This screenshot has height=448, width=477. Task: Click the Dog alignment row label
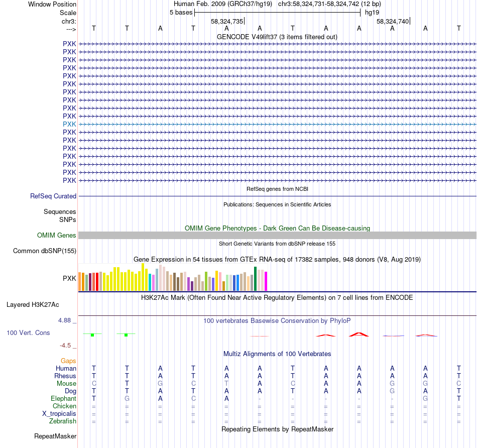pyautogui.click(x=70, y=391)
